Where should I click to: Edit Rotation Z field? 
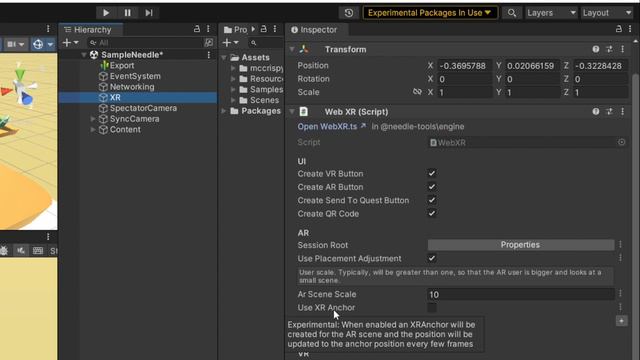pyautogui.click(x=600, y=79)
